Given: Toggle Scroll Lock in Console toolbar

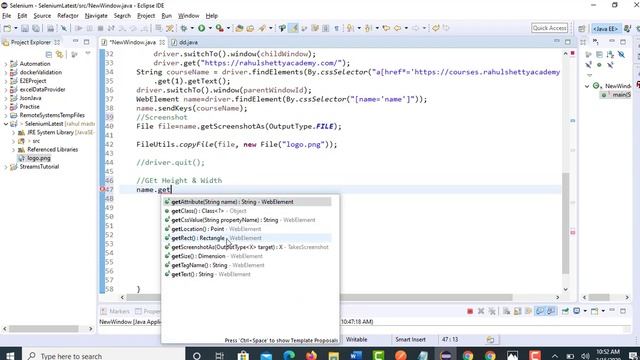Looking at the screenshot, I should click(518, 311).
